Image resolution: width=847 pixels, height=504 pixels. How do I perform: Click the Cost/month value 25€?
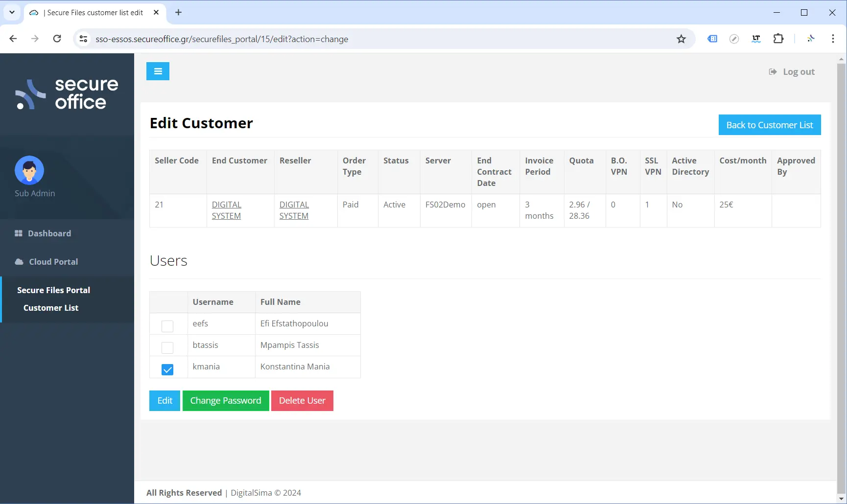point(726,205)
